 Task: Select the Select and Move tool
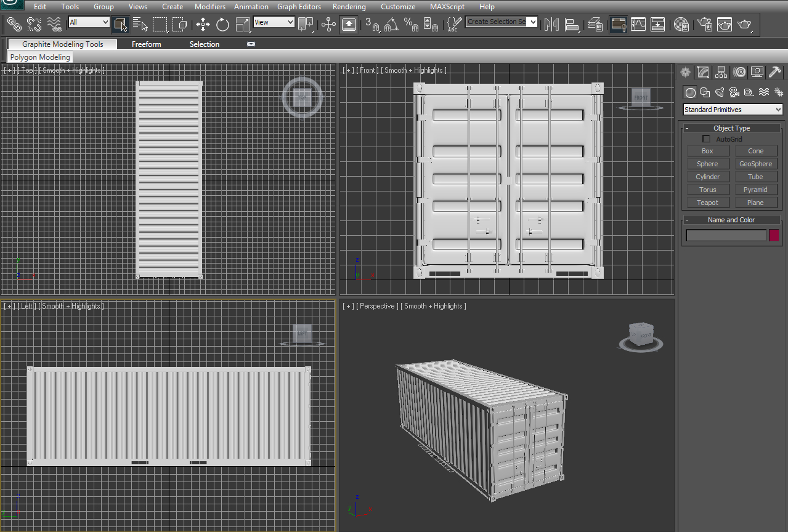point(203,24)
